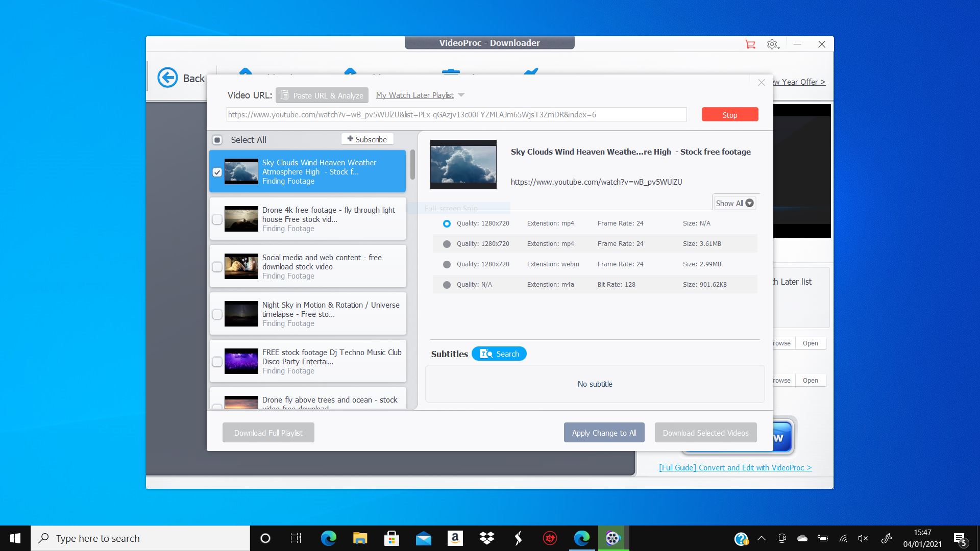Click the YouTube URL input field
This screenshot has height=551, width=980.
pos(456,114)
